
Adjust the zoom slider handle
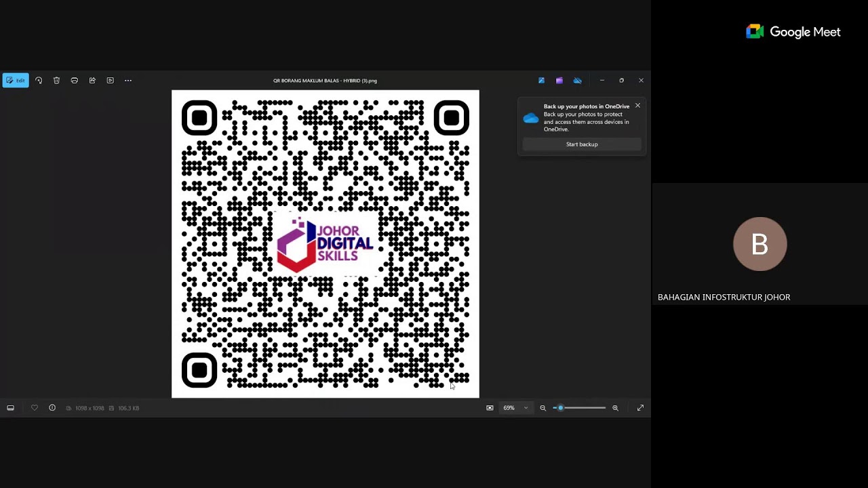click(560, 408)
